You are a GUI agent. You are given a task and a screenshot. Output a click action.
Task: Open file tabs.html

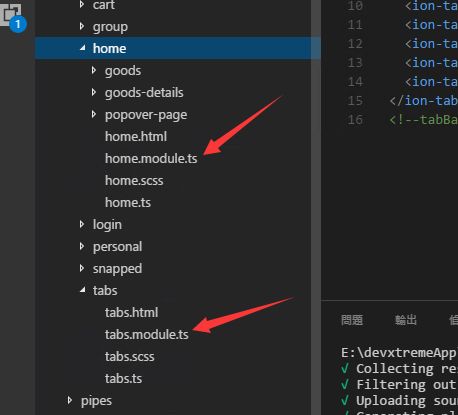131,312
